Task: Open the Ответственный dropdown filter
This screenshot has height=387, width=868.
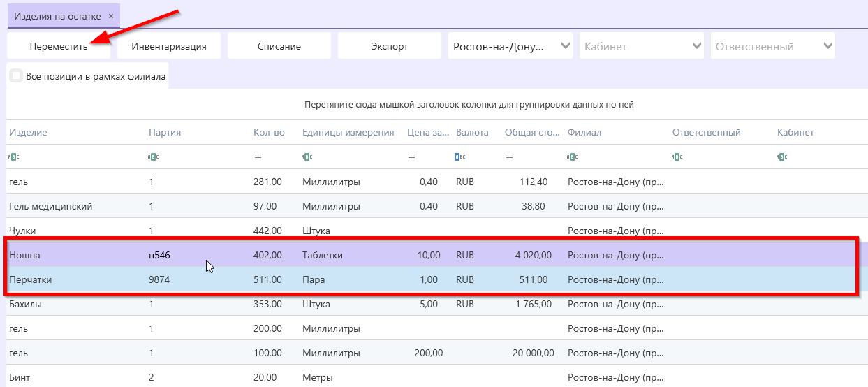Action: 773,46
